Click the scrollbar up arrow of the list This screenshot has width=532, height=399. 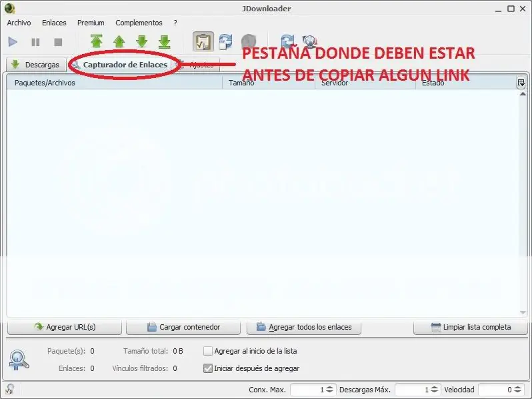(523, 93)
